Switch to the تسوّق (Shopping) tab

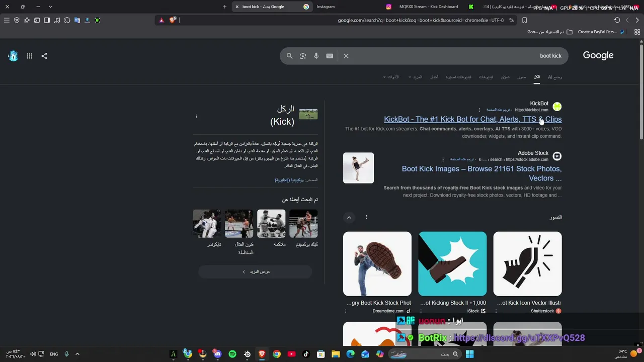(x=505, y=77)
